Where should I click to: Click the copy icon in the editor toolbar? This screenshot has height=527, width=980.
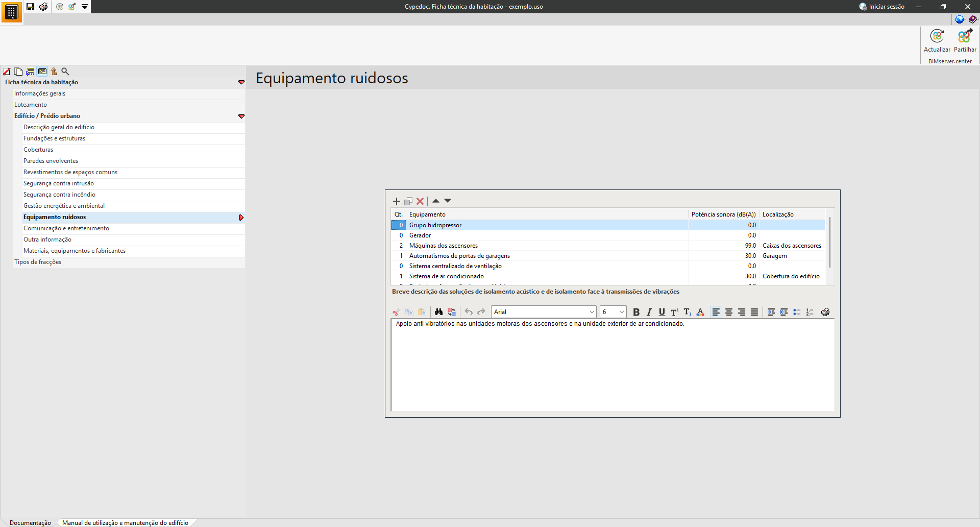[x=409, y=312]
